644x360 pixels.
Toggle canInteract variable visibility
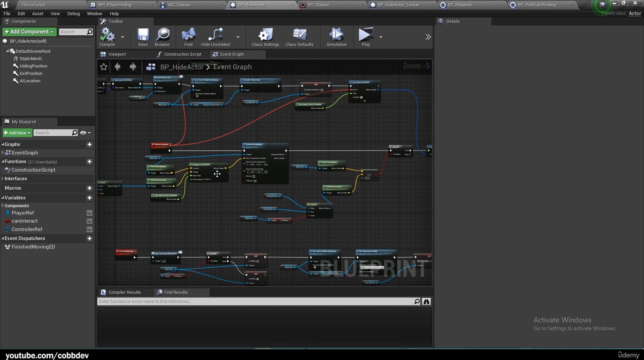pyautogui.click(x=90, y=221)
